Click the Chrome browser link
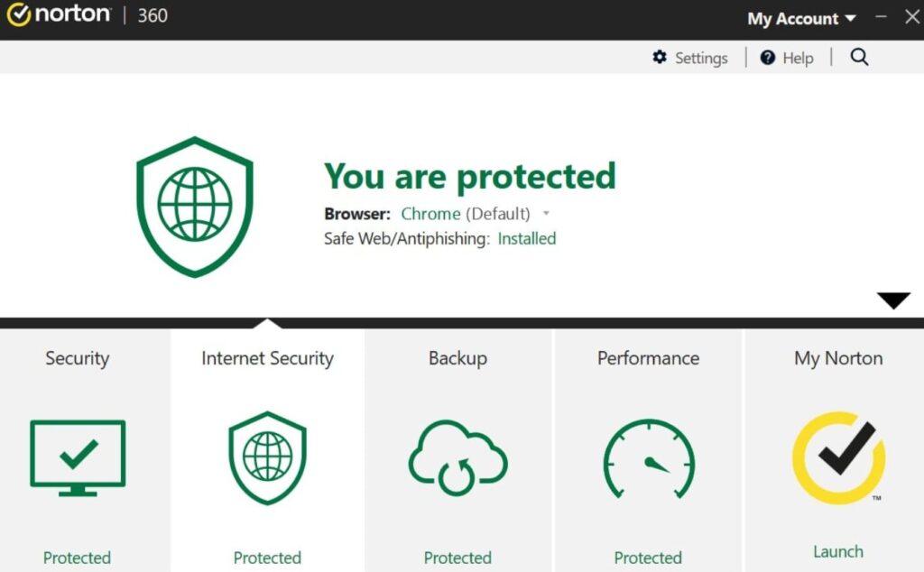Viewport: 924px width, 572px height. 430,213
